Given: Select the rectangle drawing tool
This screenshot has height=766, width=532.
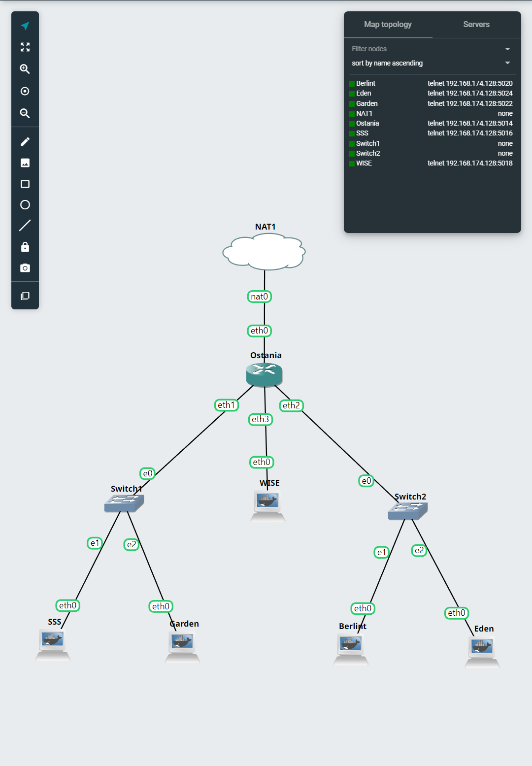Looking at the screenshot, I should click(25, 183).
